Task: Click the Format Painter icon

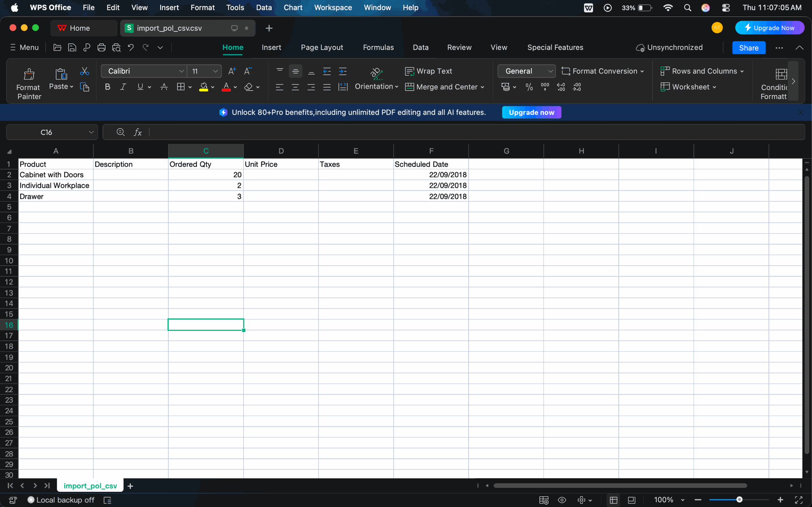Action: pos(29,75)
